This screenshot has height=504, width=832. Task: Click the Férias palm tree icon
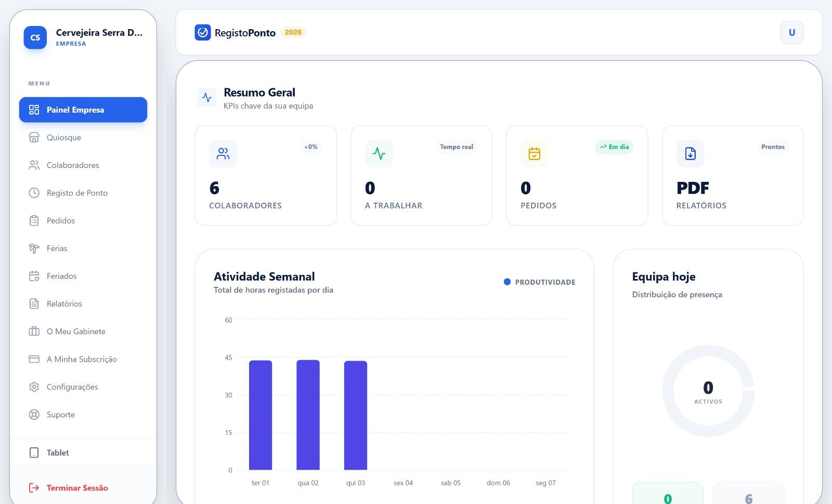point(34,248)
